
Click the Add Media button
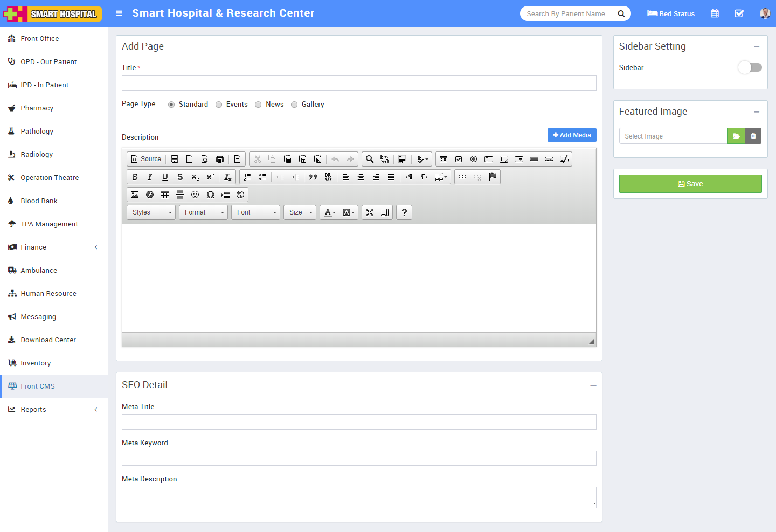572,135
